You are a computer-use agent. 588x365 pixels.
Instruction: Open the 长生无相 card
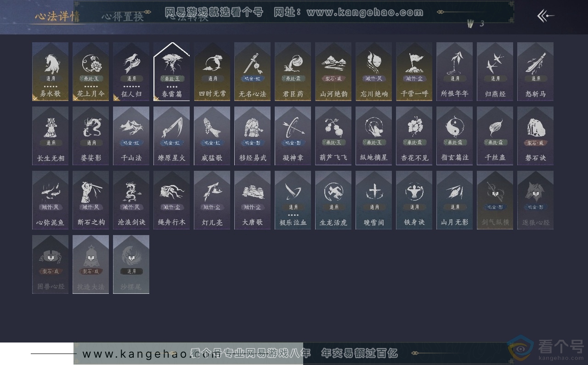pyautogui.click(x=51, y=136)
